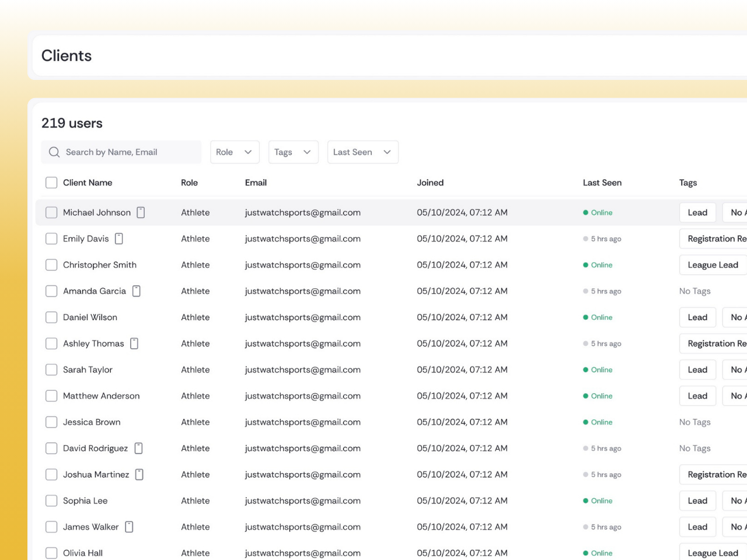Check the box for Emily Davis
The height and width of the screenshot is (560, 747).
[51, 239]
